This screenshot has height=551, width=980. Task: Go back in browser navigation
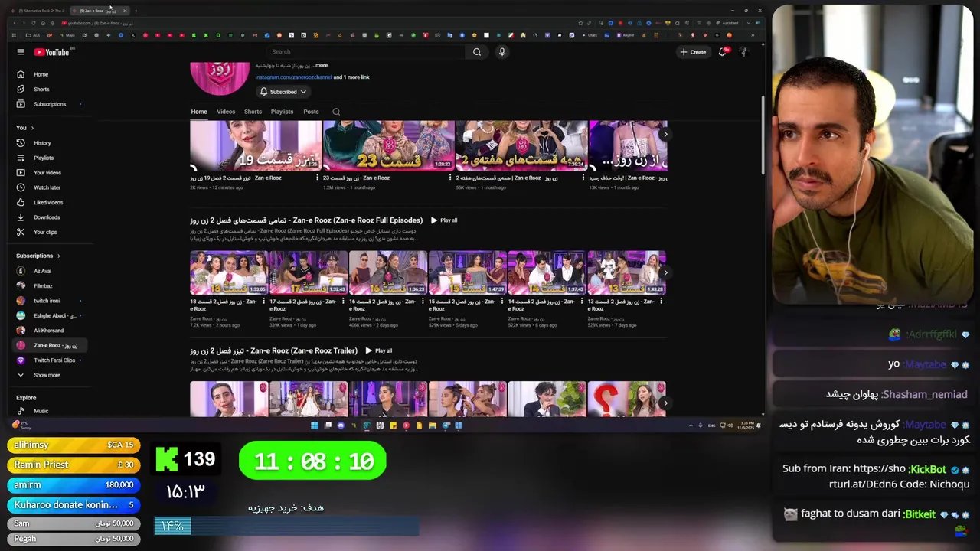(15, 23)
